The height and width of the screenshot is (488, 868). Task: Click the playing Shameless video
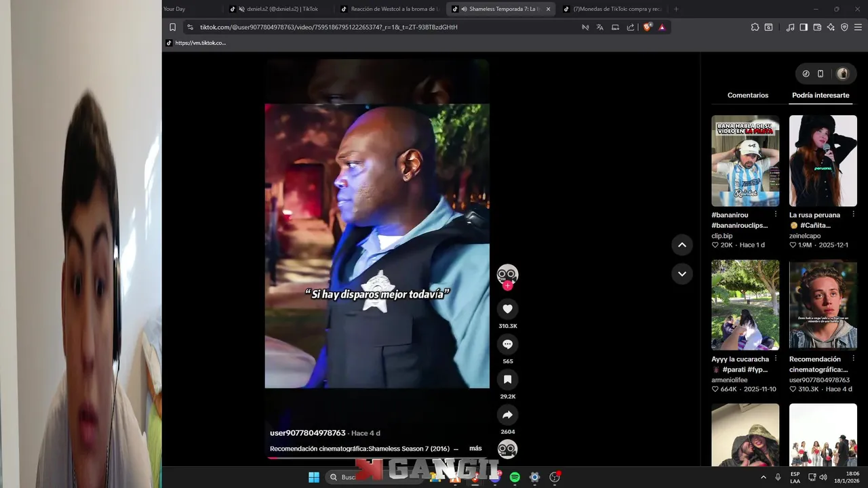pos(377,245)
